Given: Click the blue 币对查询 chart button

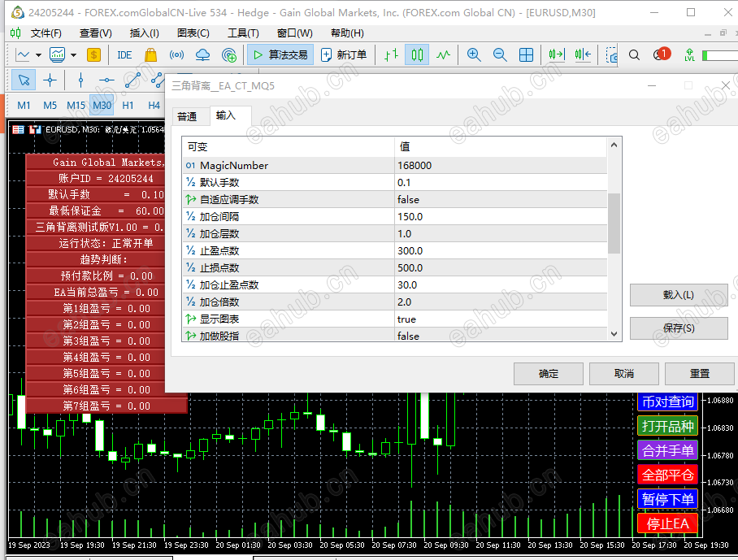Looking at the screenshot, I should click(x=667, y=402).
